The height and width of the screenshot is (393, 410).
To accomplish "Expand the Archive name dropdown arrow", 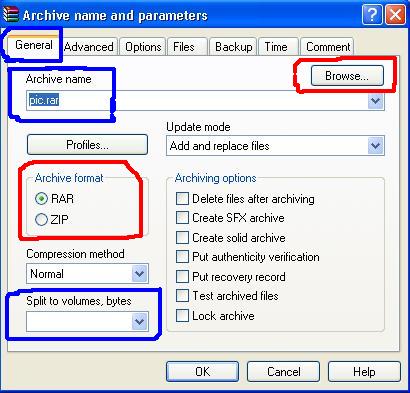I will pos(376,101).
